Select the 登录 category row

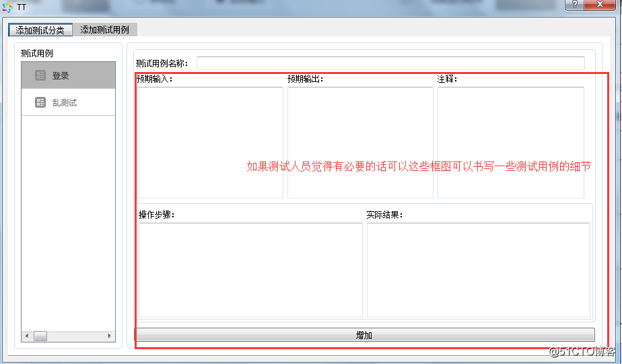[68, 75]
